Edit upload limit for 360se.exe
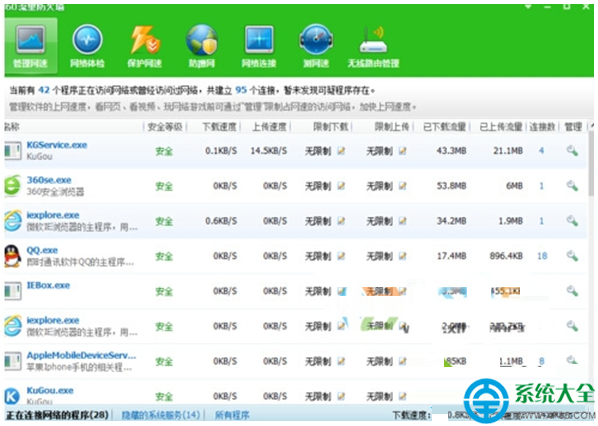The height and width of the screenshot is (426, 598). click(x=402, y=186)
